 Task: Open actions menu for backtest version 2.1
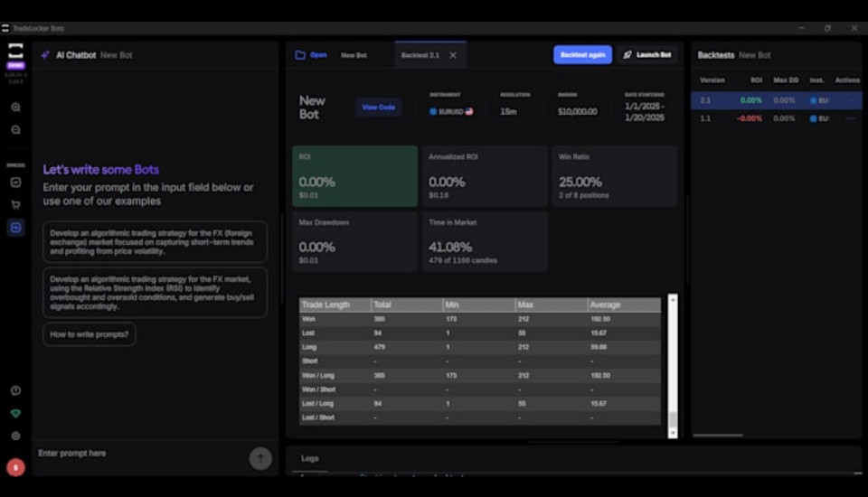(x=849, y=100)
